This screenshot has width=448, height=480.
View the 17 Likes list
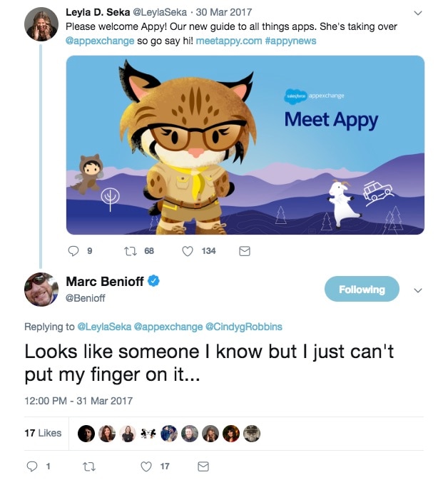coord(43,433)
